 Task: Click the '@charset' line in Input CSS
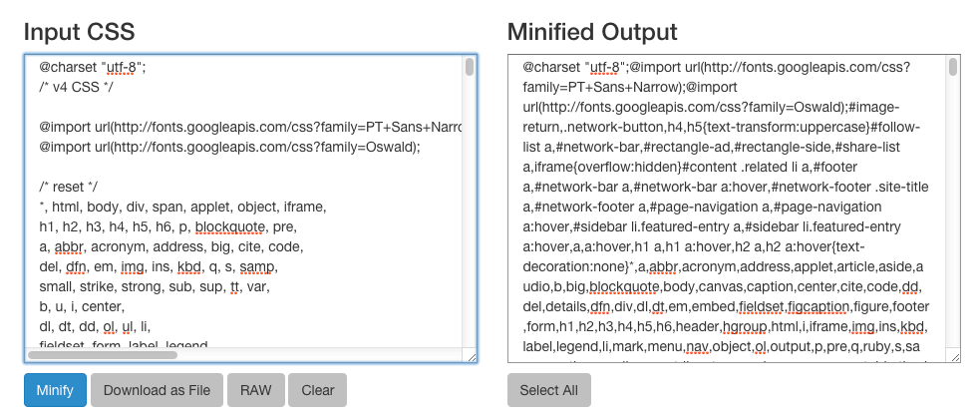tap(93, 67)
